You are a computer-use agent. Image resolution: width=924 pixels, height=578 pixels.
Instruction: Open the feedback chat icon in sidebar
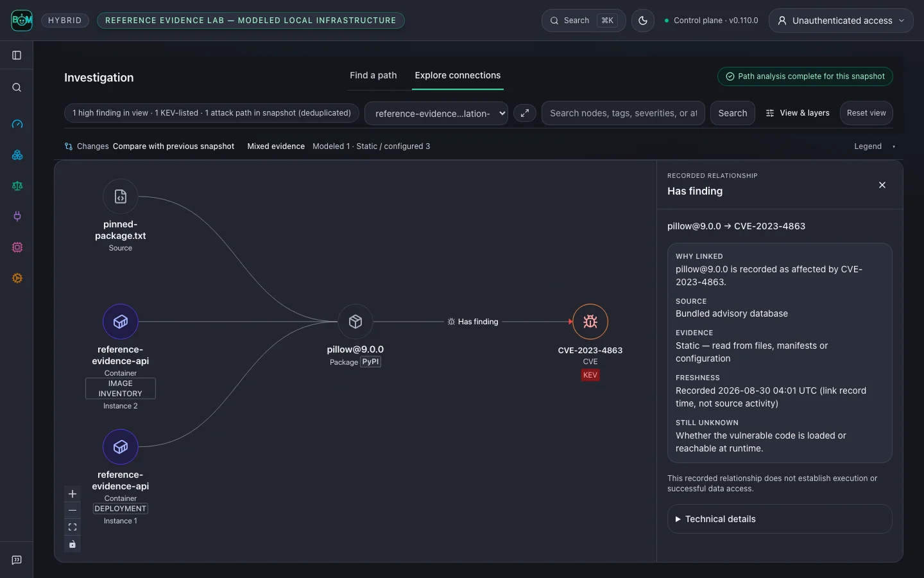(17, 560)
